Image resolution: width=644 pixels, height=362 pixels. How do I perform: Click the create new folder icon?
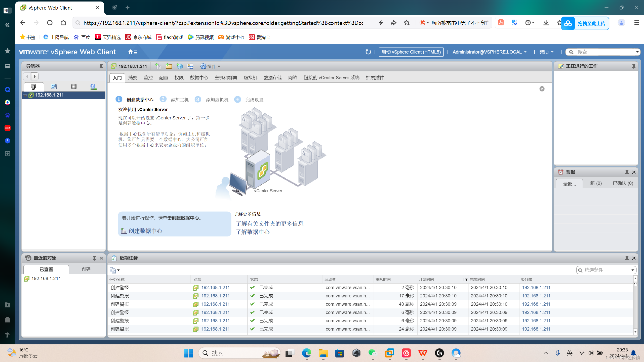point(169,66)
